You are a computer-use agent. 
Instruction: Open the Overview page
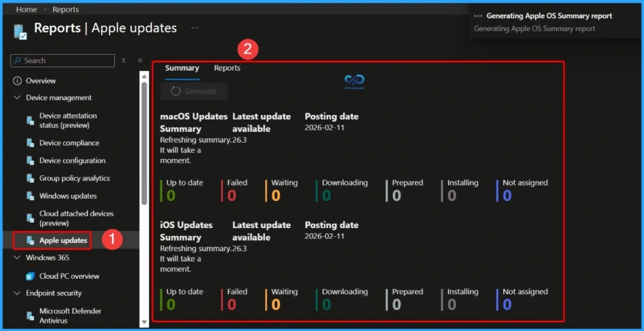tap(41, 81)
